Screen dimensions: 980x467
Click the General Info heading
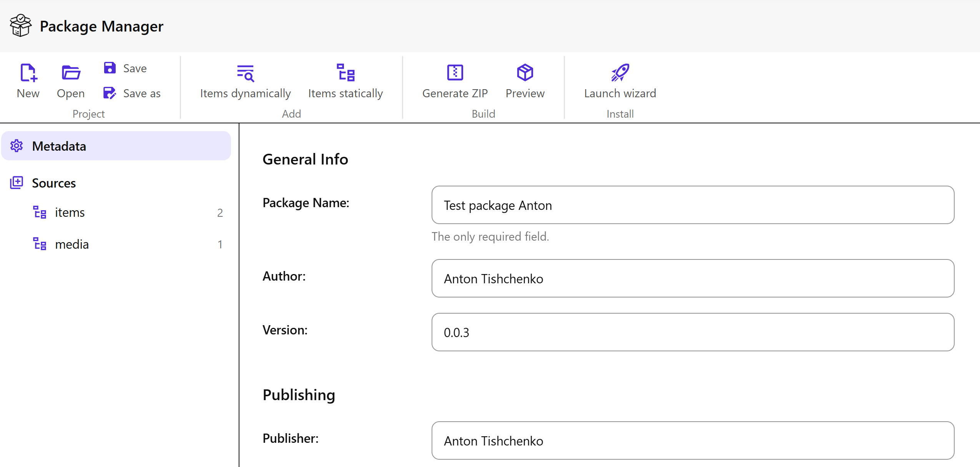coord(305,159)
